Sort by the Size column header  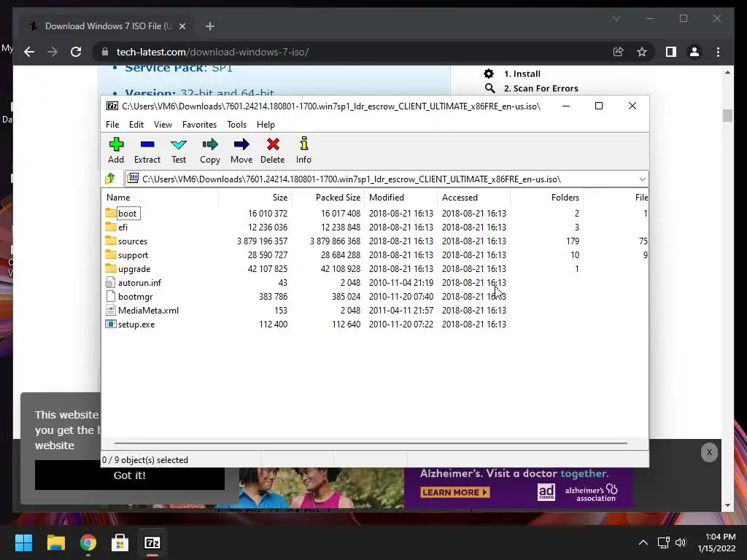pyautogui.click(x=255, y=197)
